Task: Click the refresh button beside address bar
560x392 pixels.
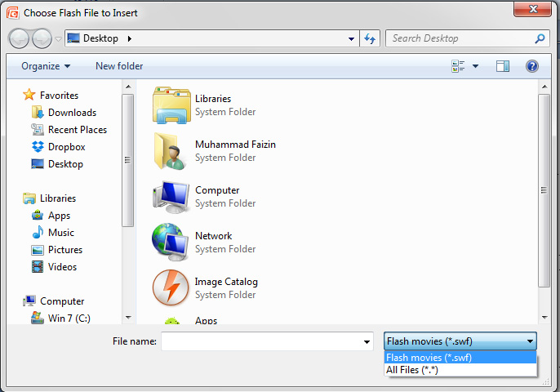Action: (x=370, y=38)
